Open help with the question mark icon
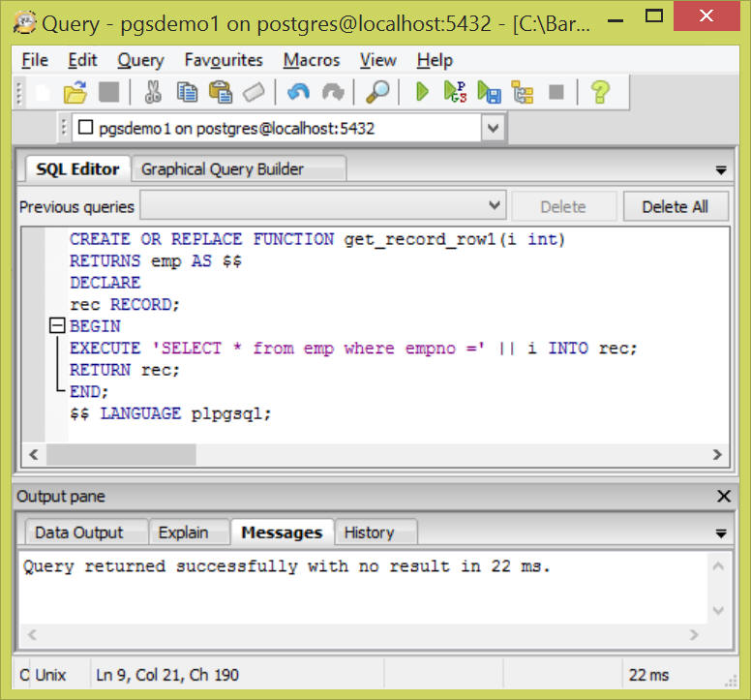The height and width of the screenshot is (700, 751). point(600,92)
